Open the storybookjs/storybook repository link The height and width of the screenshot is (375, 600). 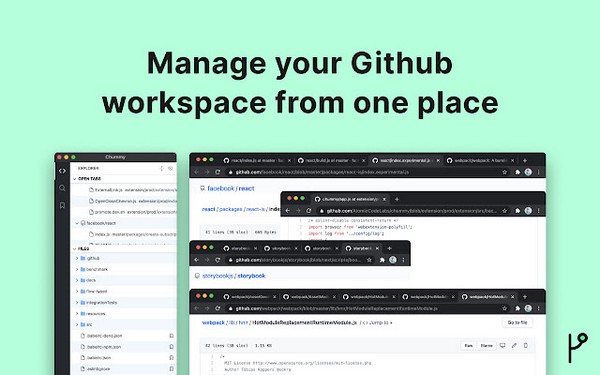(x=233, y=276)
